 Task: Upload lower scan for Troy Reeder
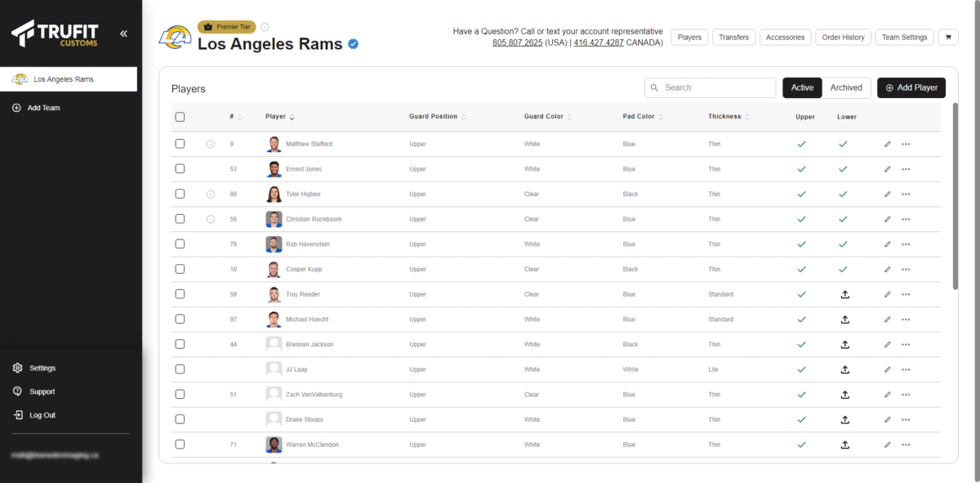[845, 294]
